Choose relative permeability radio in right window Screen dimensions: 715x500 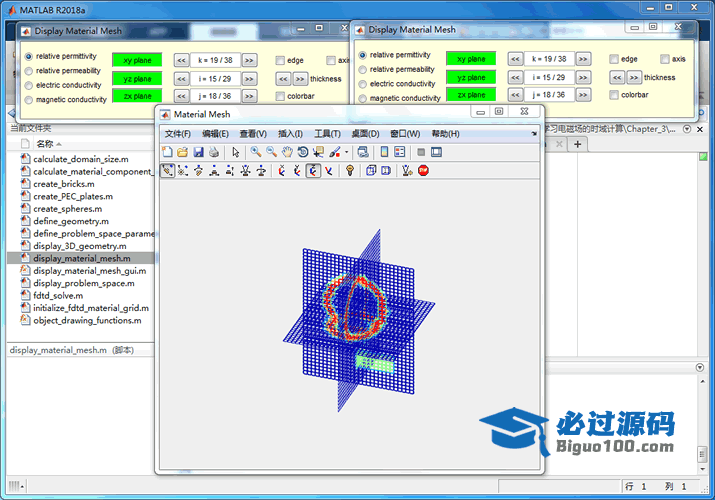click(x=362, y=70)
